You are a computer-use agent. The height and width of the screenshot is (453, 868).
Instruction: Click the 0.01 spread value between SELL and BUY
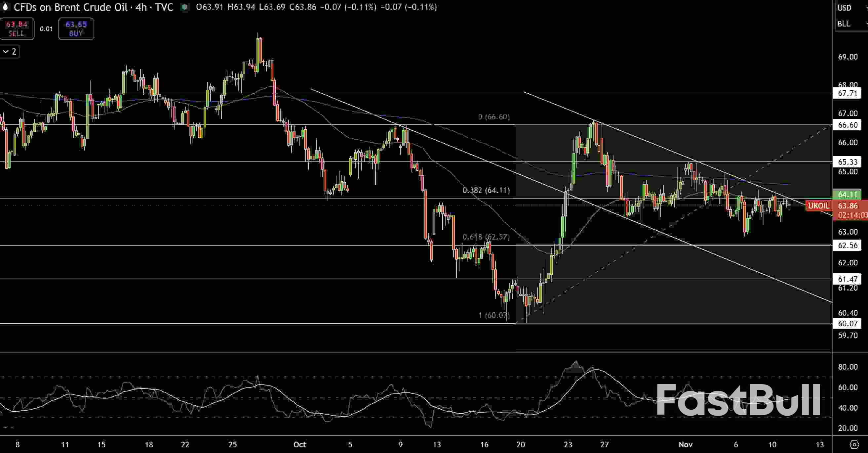(46, 29)
